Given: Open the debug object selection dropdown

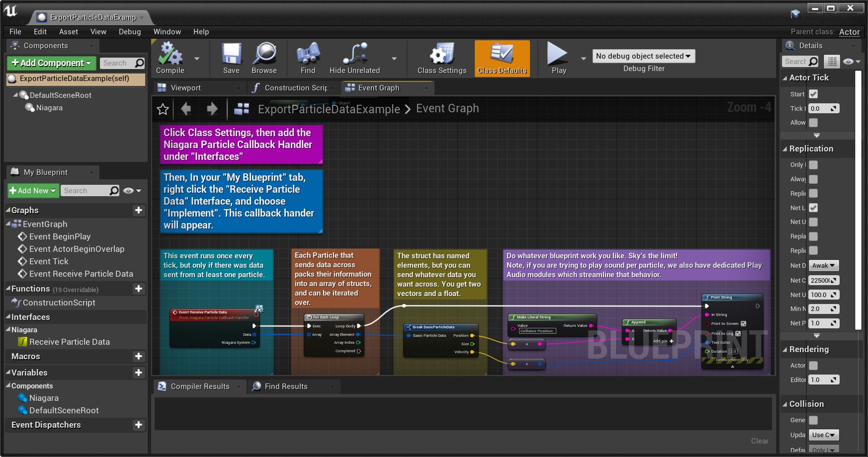Looking at the screenshot, I should 643,56.
